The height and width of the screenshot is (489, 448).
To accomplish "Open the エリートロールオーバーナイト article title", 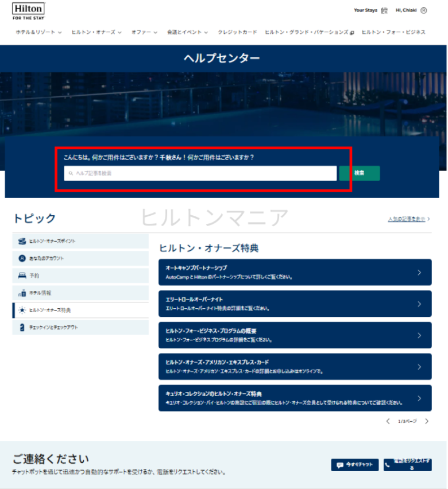I will coord(194,300).
